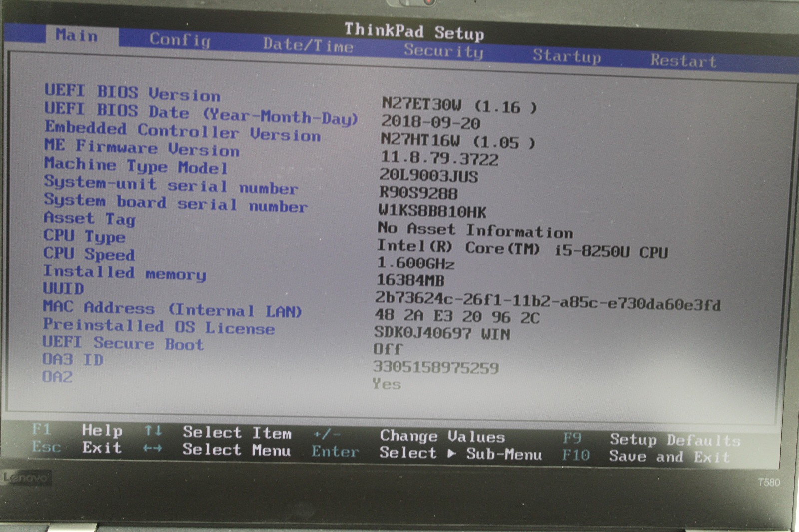This screenshot has width=799, height=532.
Task: Open the Startup tab
Action: click(567, 56)
